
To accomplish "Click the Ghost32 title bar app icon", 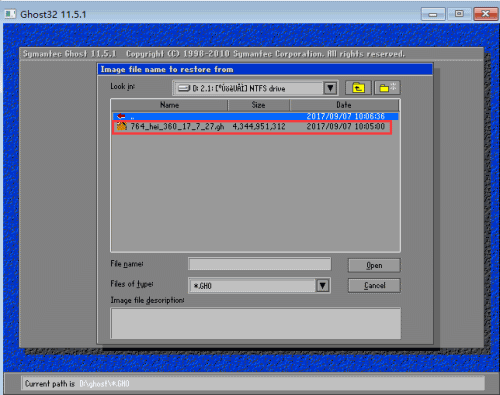I will tap(10, 14).
